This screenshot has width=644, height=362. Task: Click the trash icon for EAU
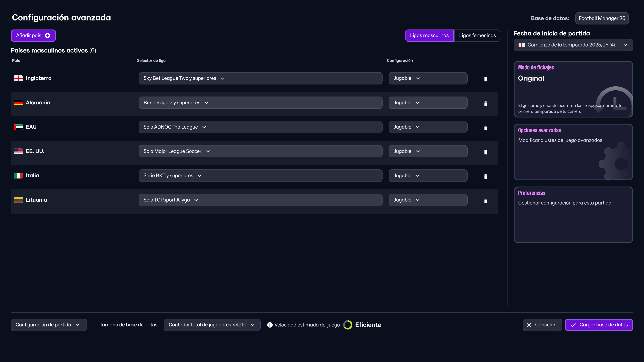(486, 128)
